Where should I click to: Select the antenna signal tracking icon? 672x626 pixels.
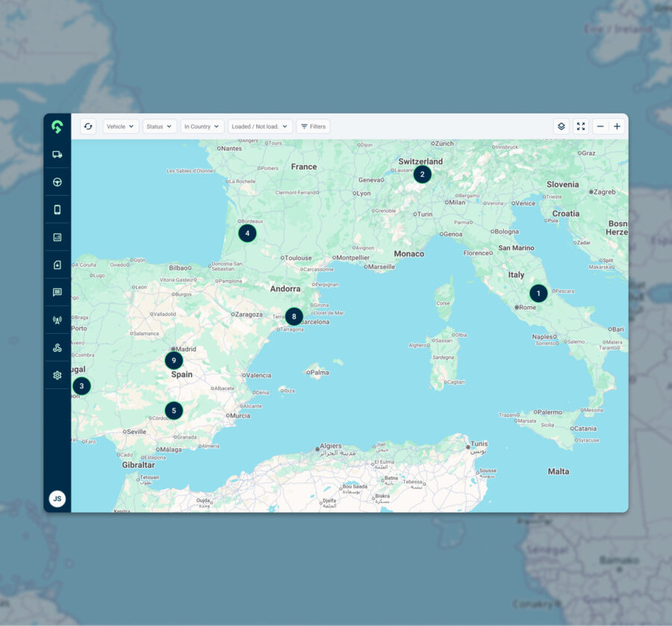[57, 320]
